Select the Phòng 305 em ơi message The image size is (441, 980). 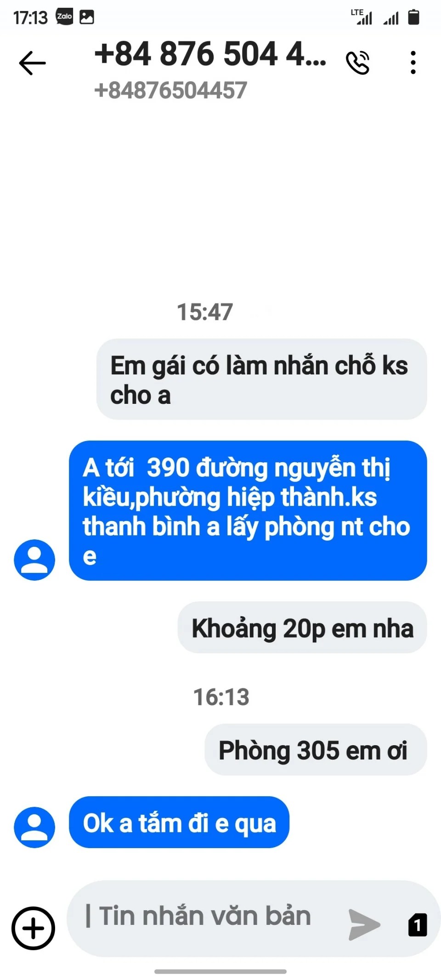(x=316, y=750)
